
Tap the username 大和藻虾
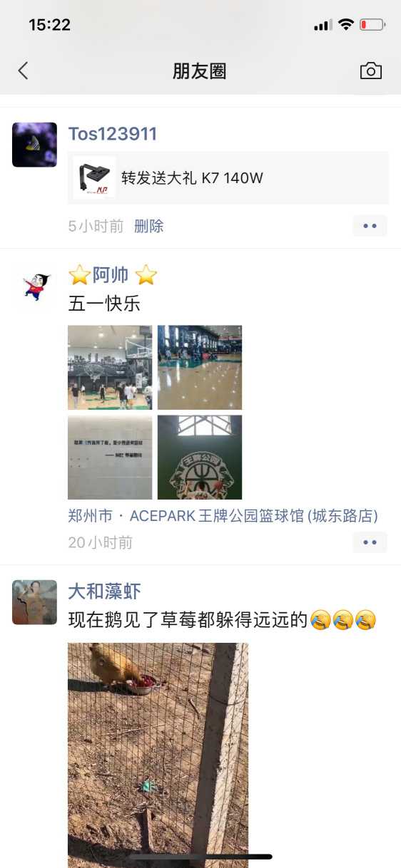pos(104,591)
